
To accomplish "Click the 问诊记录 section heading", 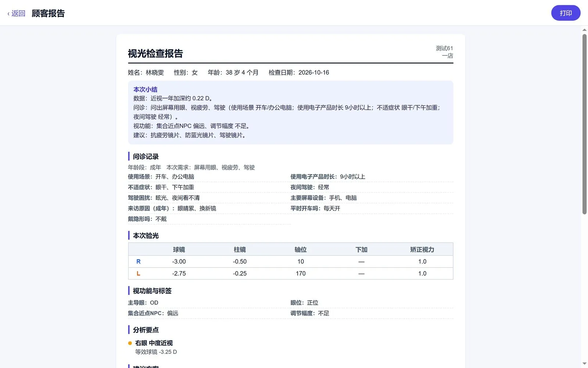I will point(146,156).
